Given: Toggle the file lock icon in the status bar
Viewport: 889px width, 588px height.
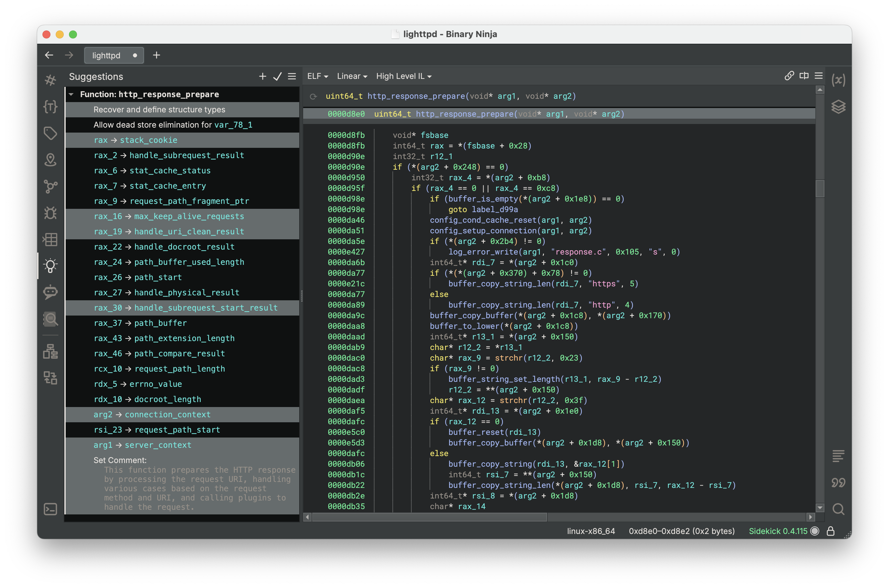Looking at the screenshot, I should (831, 531).
